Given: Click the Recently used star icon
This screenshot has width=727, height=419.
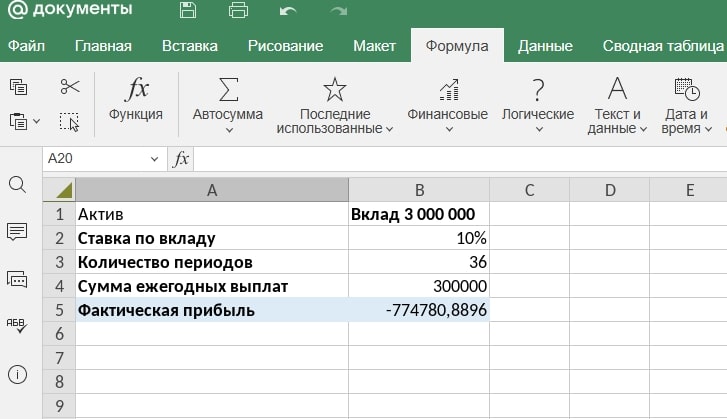Looking at the screenshot, I should pos(335,89).
